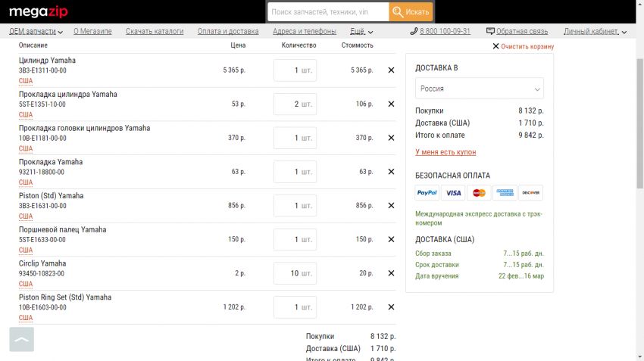Select American Express payment icon
This screenshot has height=361, width=644.
click(x=505, y=193)
